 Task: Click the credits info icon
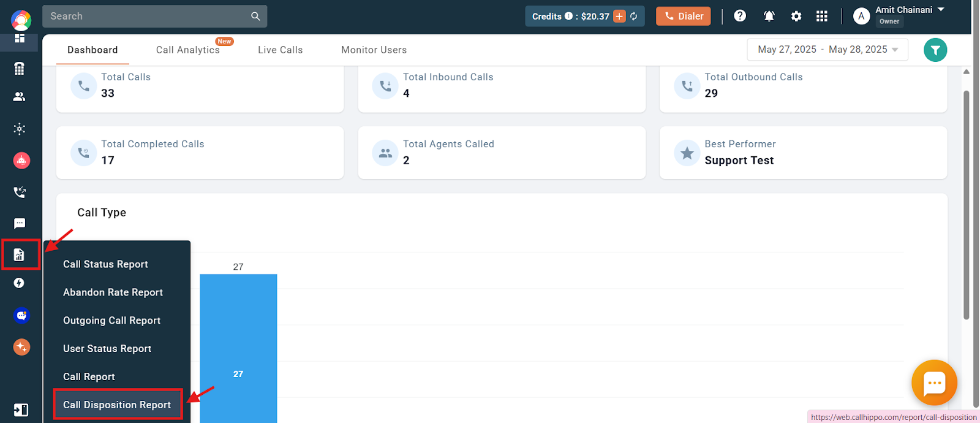click(x=568, y=16)
